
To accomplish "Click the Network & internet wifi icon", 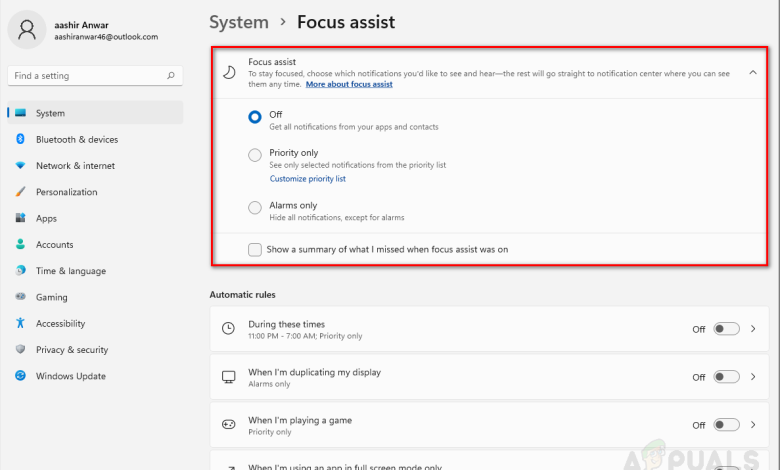I will pyautogui.click(x=20, y=165).
